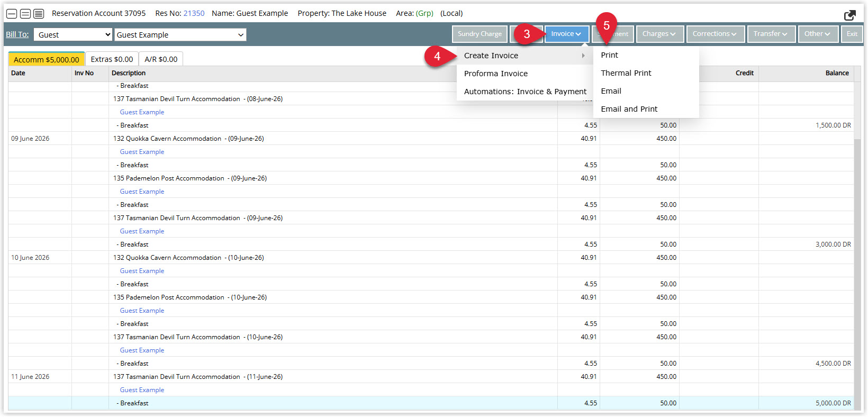Image resolution: width=868 pixels, height=417 pixels.
Task: Click the 4,500.00 DR balance value
Action: (833, 364)
